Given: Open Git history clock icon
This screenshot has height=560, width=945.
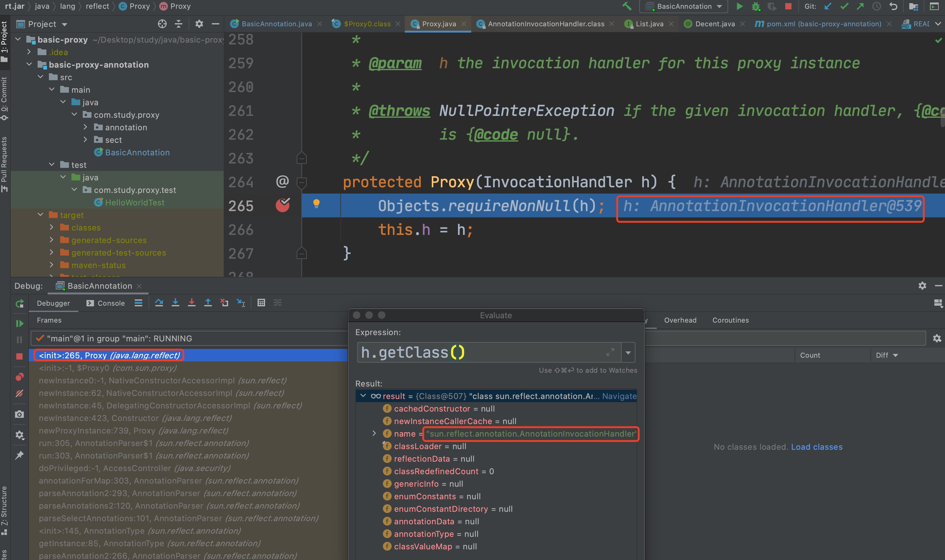Looking at the screenshot, I should click(x=876, y=6).
